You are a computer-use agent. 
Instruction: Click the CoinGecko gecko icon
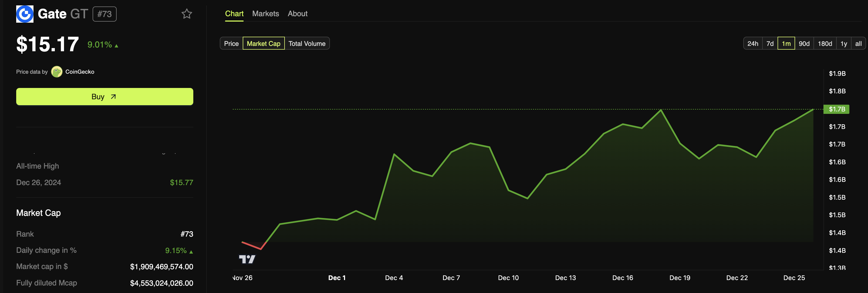(57, 72)
